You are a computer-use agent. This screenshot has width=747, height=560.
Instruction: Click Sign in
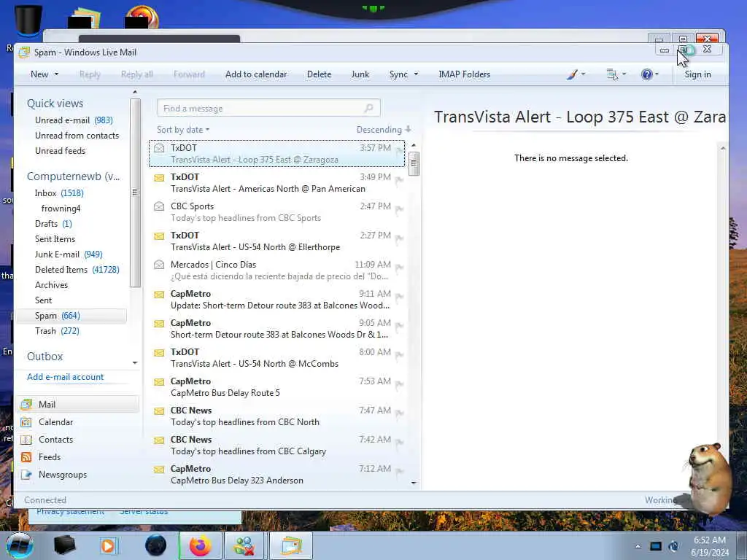pos(697,74)
